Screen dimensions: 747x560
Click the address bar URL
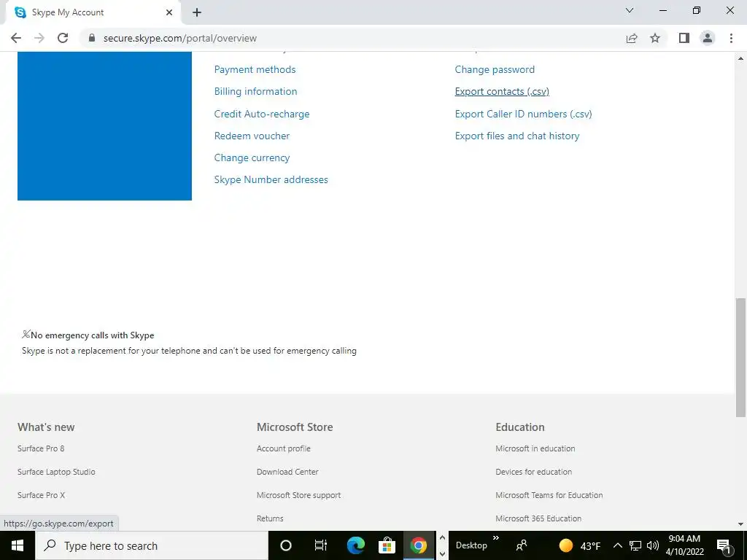coord(180,38)
